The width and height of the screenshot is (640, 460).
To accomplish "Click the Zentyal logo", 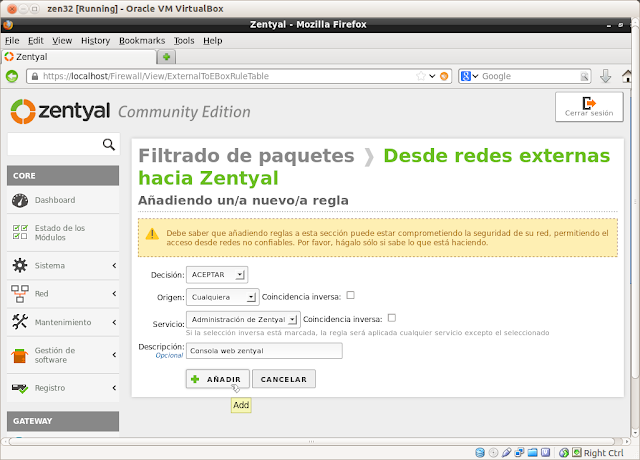I will click(60, 111).
